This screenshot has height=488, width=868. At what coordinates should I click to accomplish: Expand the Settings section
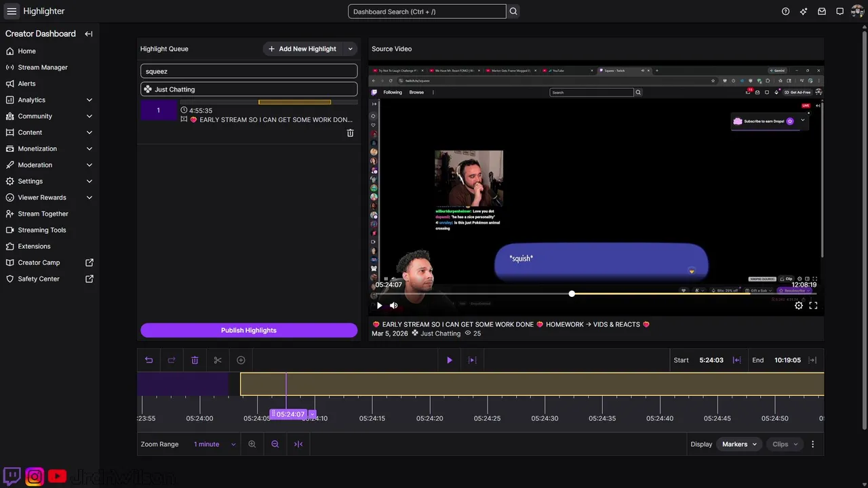tap(90, 181)
